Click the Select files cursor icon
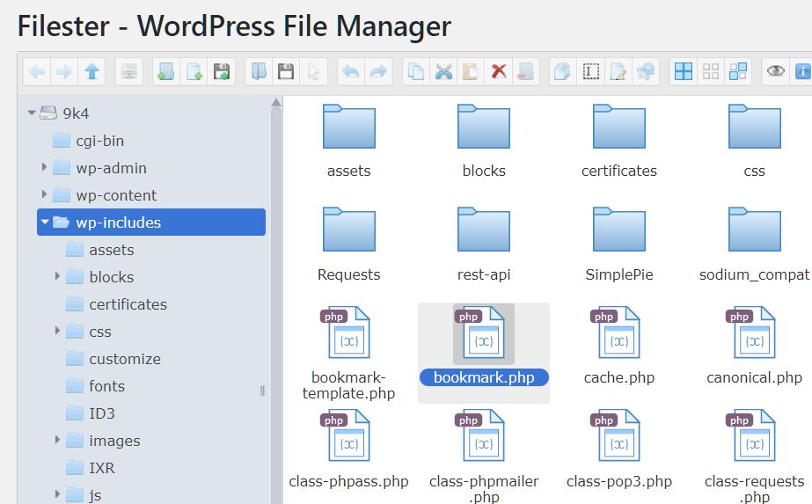This screenshot has height=504, width=812. (313, 71)
